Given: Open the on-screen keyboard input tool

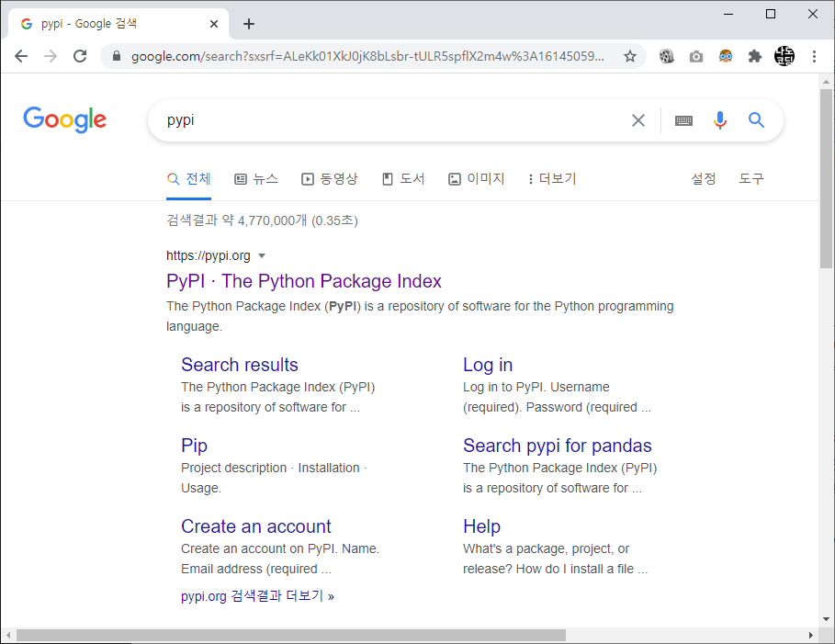Looking at the screenshot, I should pyautogui.click(x=683, y=120).
